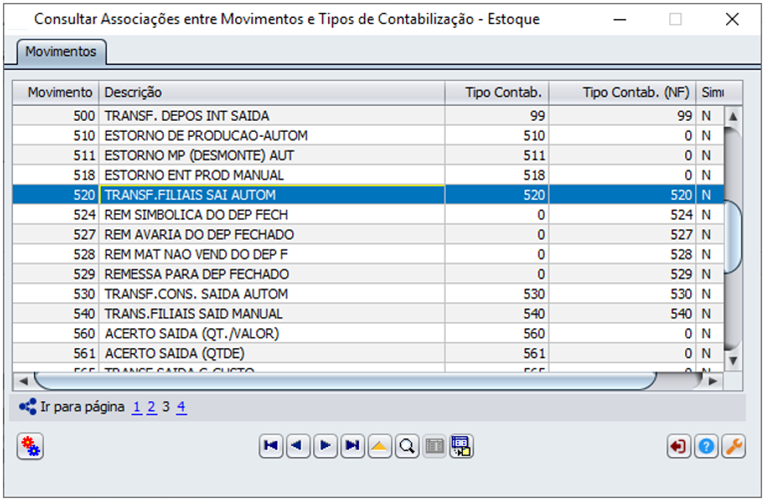Click the Tipo Contab. (NF) column header
Image resolution: width=765 pixels, height=500 pixels.
[623, 92]
